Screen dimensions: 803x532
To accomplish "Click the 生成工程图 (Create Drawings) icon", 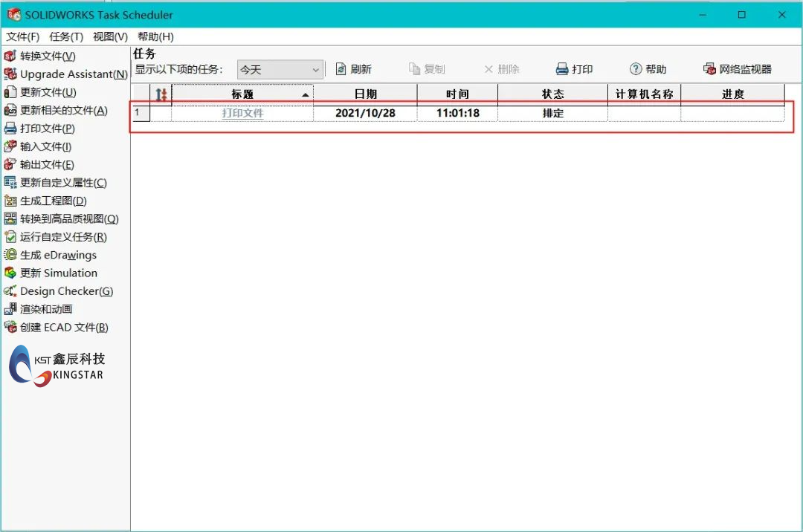I will point(10,201).
